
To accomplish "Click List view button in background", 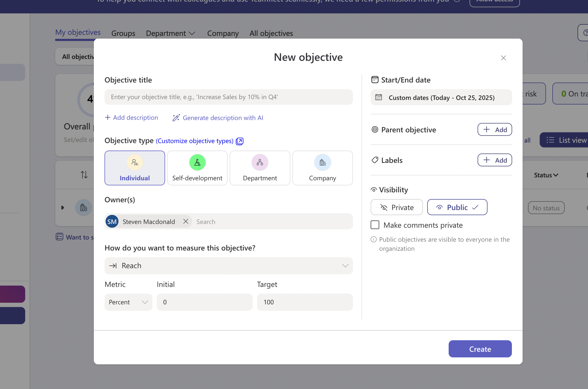I will pyautogui.click(x=564, y=140).
